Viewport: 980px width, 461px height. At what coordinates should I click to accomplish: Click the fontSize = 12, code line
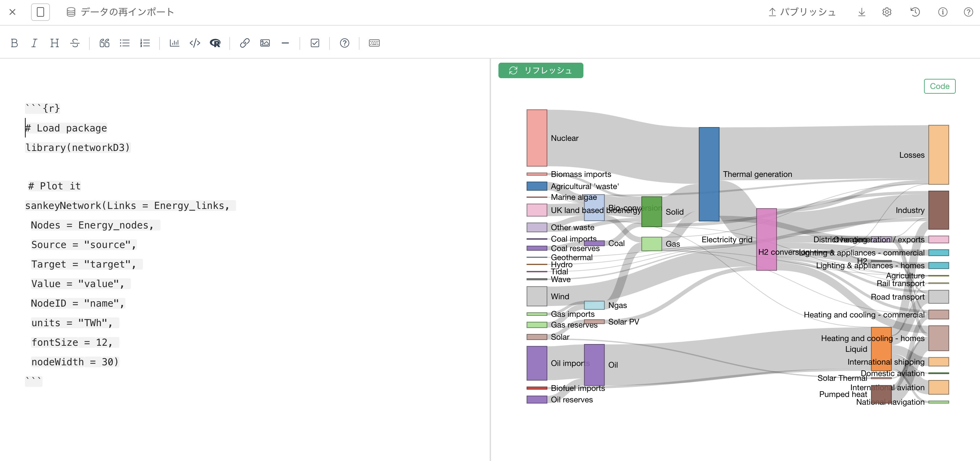(x=75, y=342)
